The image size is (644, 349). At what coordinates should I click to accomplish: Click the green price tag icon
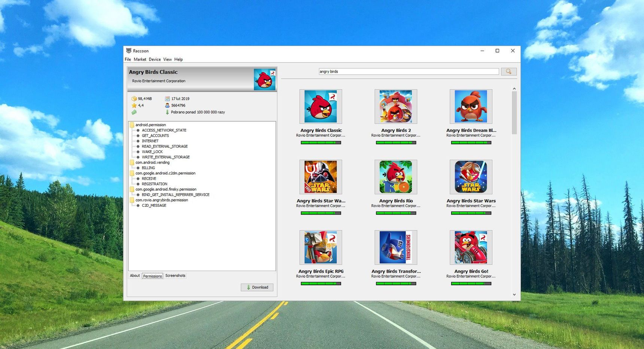(134, 112)
